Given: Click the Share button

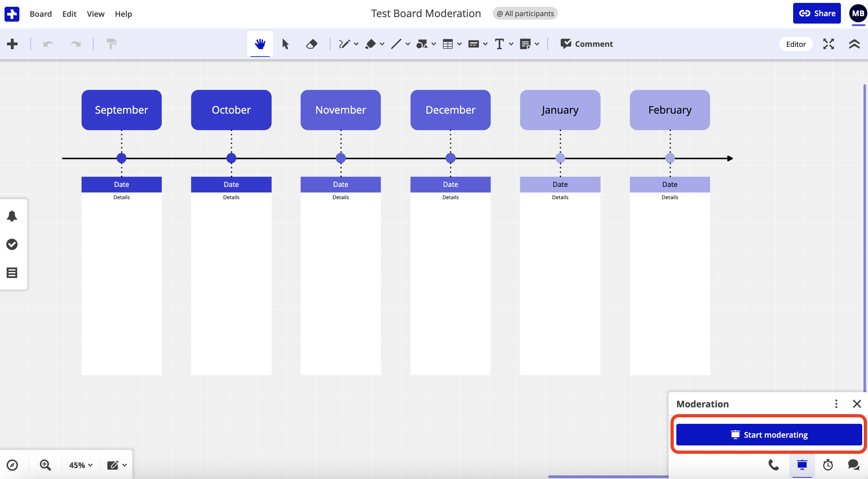Looking at the screenshot, I should (x=817, y=14).
